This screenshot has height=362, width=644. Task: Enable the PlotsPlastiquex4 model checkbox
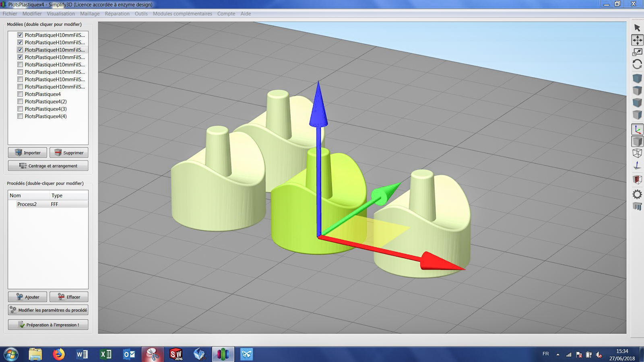[x=20, y=94]
